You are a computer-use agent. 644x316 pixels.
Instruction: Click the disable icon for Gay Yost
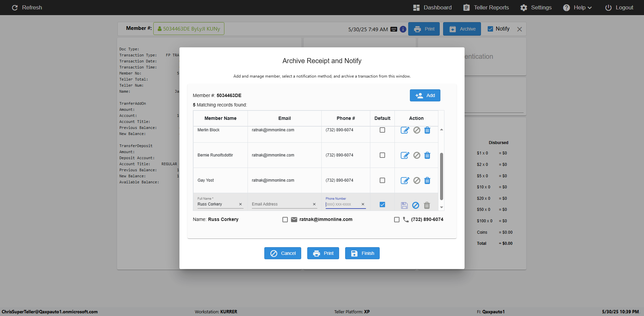click(417, 181)
